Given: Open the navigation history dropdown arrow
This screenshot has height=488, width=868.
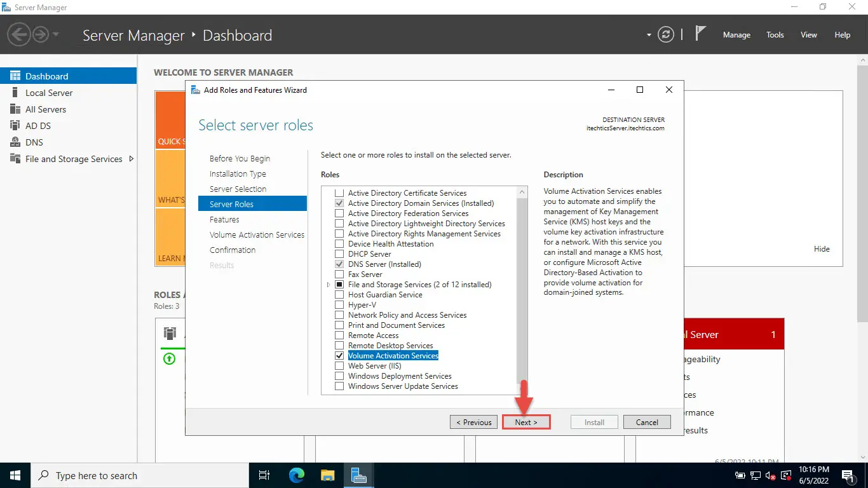Looking at the screenshot, I should coord(56,34).
